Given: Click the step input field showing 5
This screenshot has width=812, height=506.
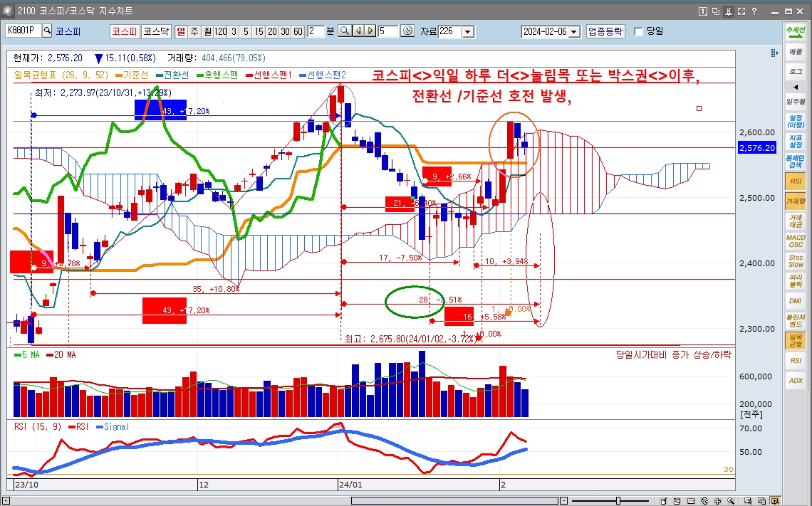Looking at the screenshot, I should tap(388, 31).
